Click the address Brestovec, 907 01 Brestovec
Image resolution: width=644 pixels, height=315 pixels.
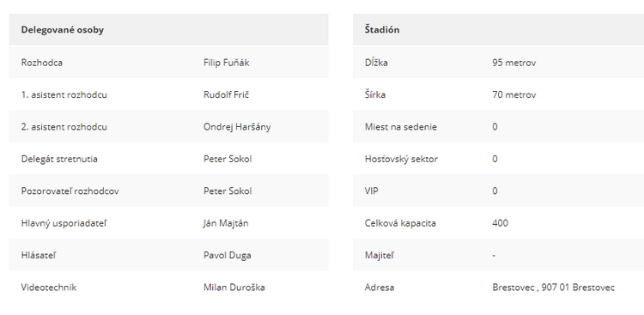553,287
